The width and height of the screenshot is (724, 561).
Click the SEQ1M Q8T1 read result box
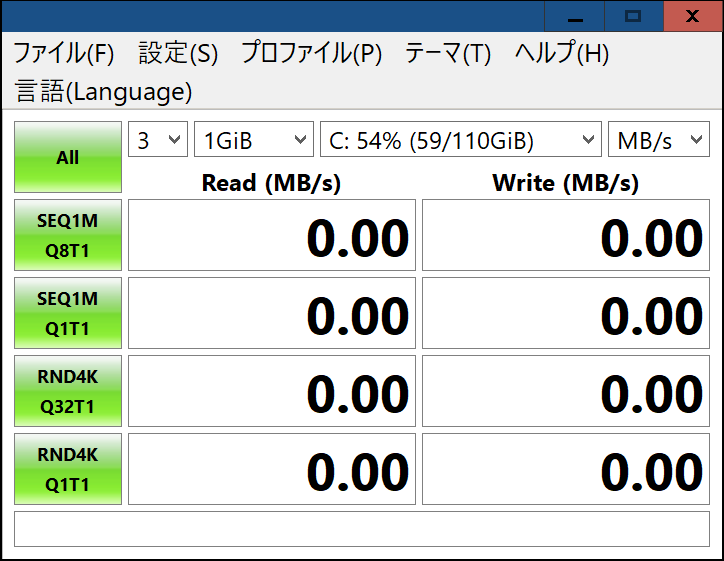pos(272,235)
